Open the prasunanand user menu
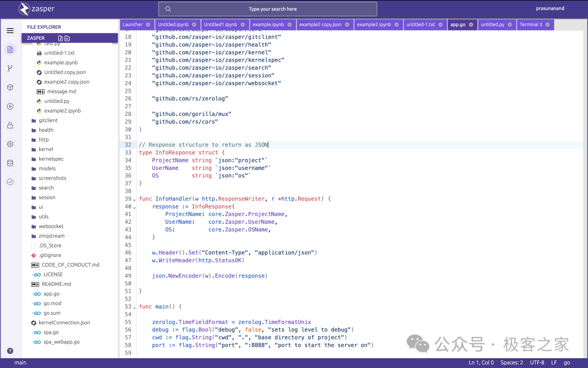This screenshot has height=368, width=588. [550, 8]
